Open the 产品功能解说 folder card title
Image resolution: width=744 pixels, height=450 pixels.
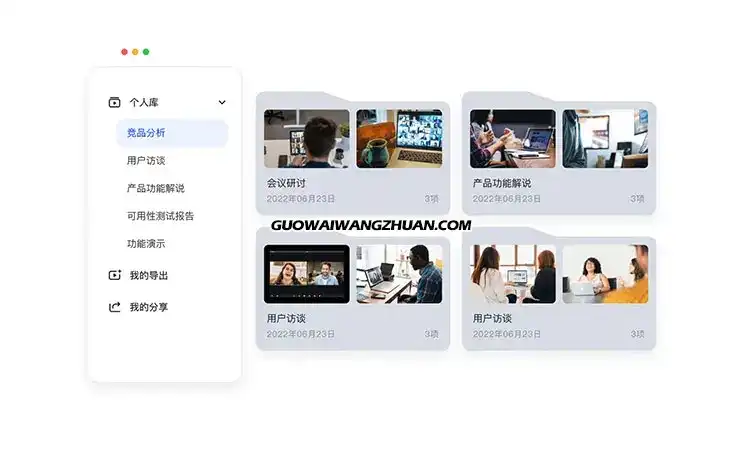[x=502, y=183]
